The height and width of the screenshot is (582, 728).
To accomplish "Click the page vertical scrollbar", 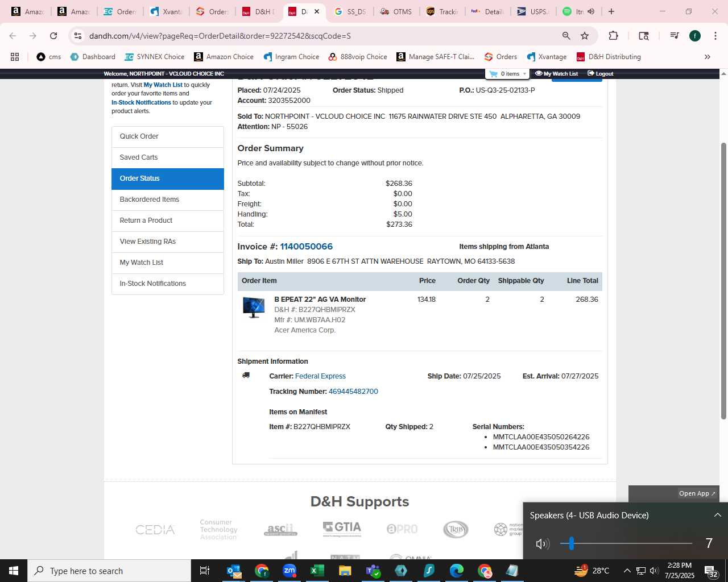I will click(723, 281).
